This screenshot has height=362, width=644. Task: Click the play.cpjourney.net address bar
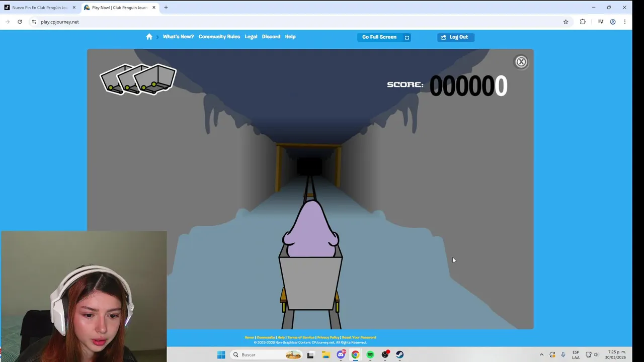(x=297, y=22)
